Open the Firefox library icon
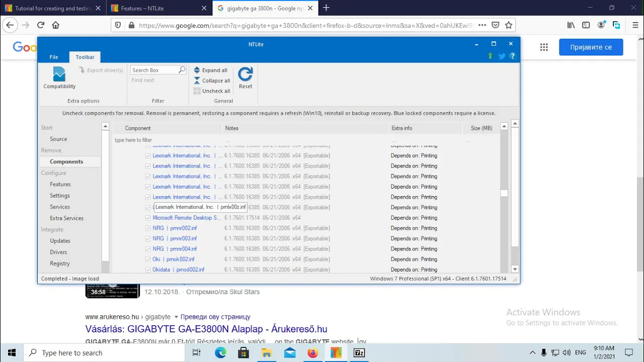Screen dimensions: 644x362 point(571,25)
